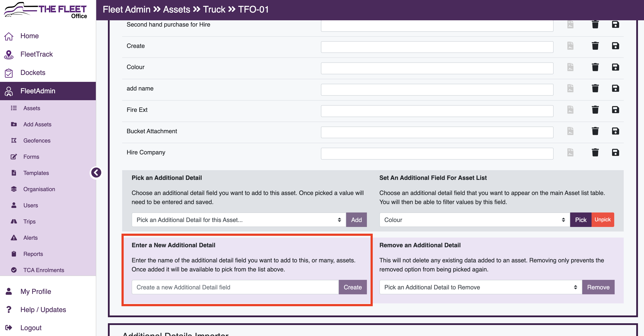Delete the Fire Ext row

595,109
